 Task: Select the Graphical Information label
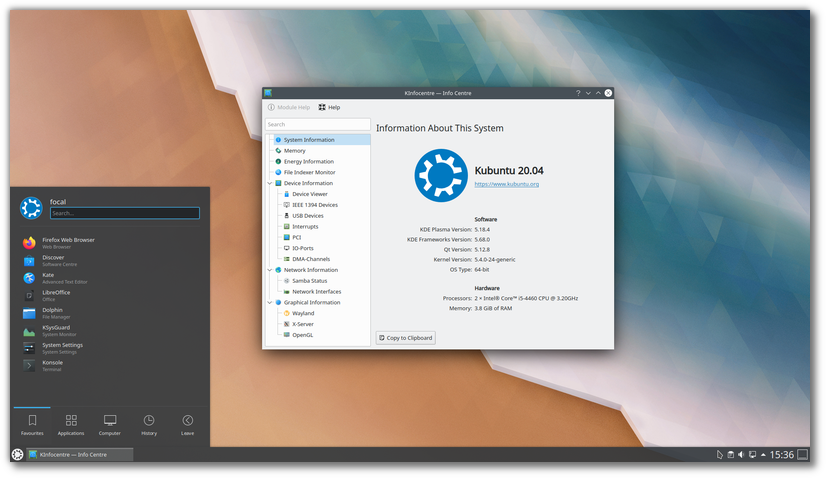click(x=312, y=303)
